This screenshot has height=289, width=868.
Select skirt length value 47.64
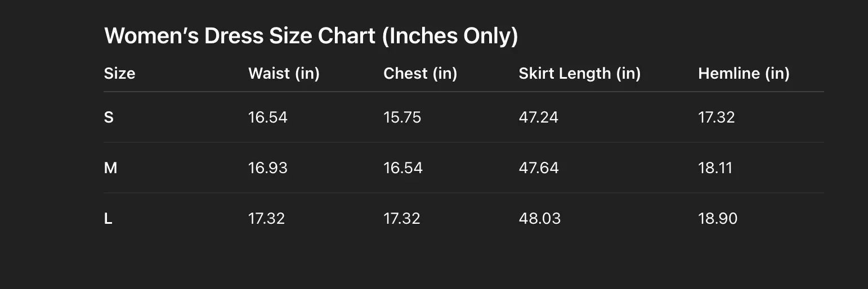(x=538, y=168)
